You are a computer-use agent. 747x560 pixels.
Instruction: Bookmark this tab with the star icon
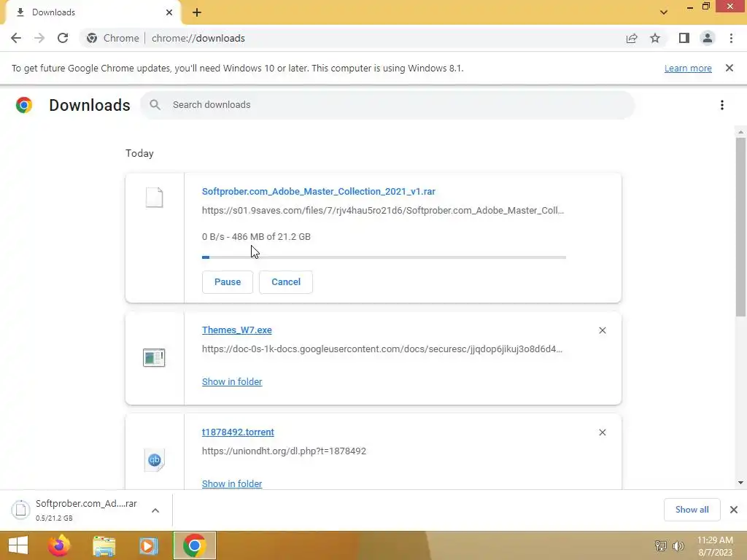[655, 38]
